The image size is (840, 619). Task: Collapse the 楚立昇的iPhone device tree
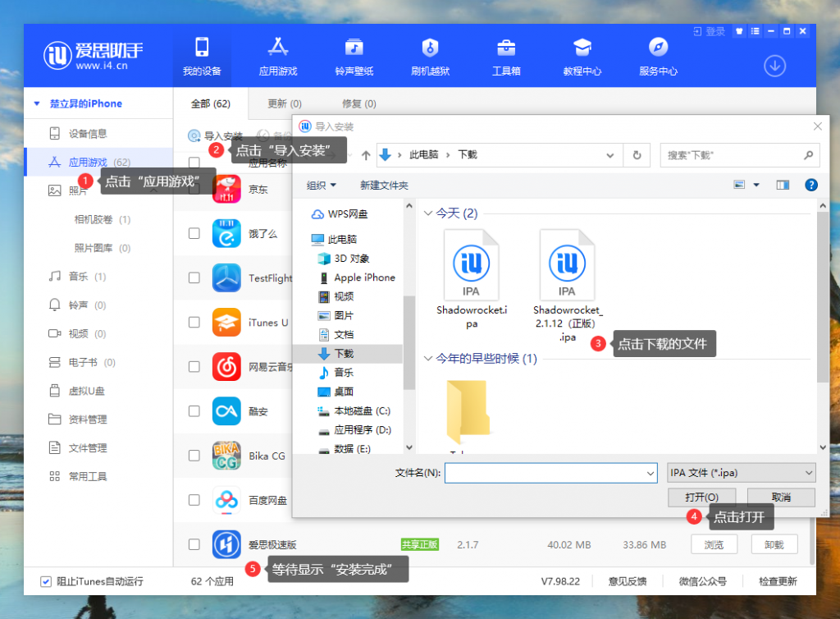click(37, 103)
